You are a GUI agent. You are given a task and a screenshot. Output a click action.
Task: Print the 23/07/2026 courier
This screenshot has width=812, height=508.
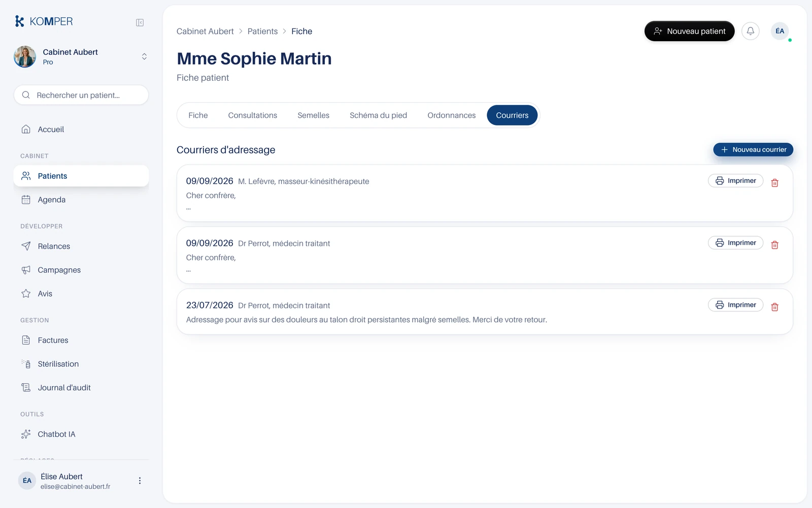coord(735,305)
